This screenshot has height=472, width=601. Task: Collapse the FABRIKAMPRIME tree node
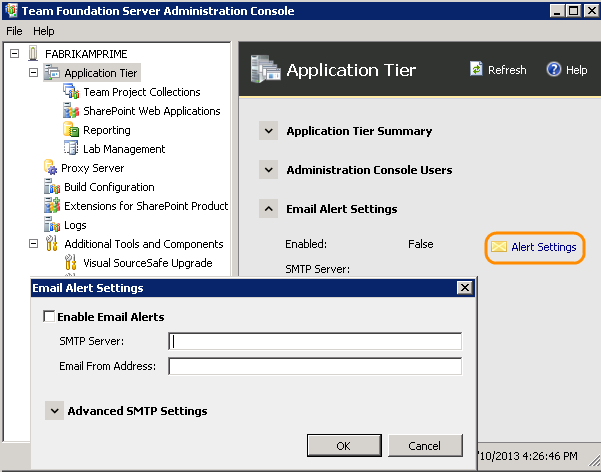(x=15, y=53)
